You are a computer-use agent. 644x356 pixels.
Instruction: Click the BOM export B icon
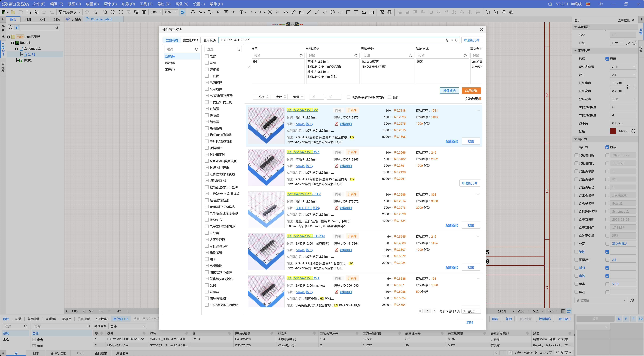(x=488, y=12)
